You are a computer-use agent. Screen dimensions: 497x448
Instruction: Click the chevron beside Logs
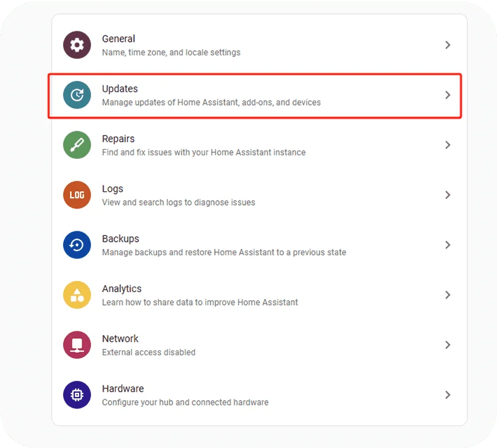[448, 195]
